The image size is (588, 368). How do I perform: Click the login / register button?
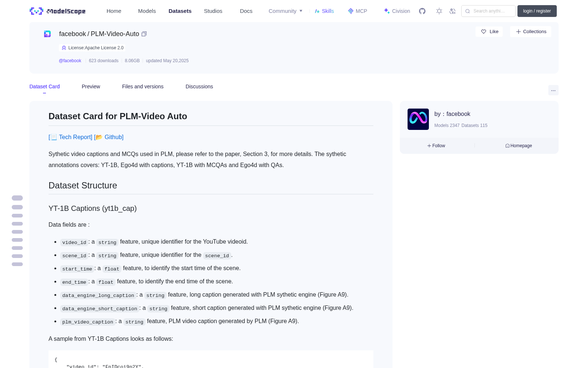[x=537, y=11]
